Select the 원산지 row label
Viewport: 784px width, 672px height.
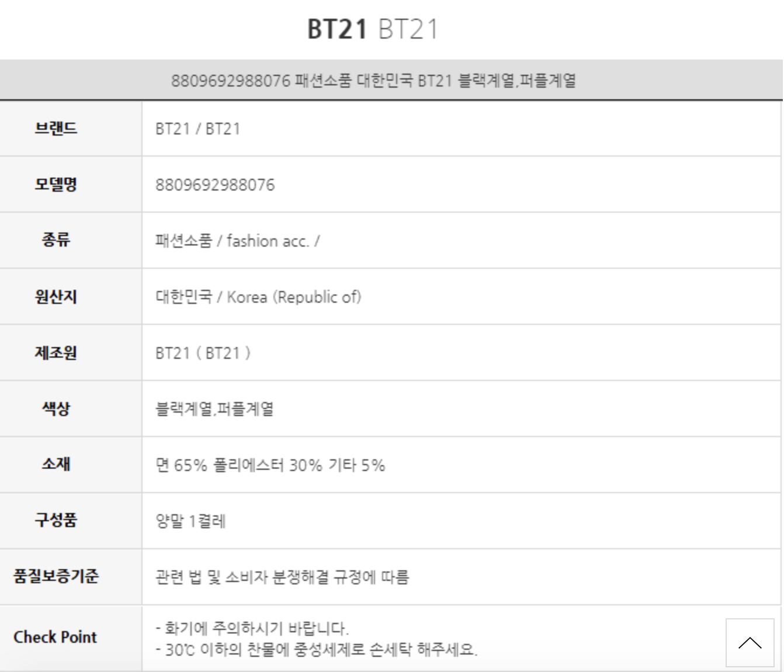(56, 296)
